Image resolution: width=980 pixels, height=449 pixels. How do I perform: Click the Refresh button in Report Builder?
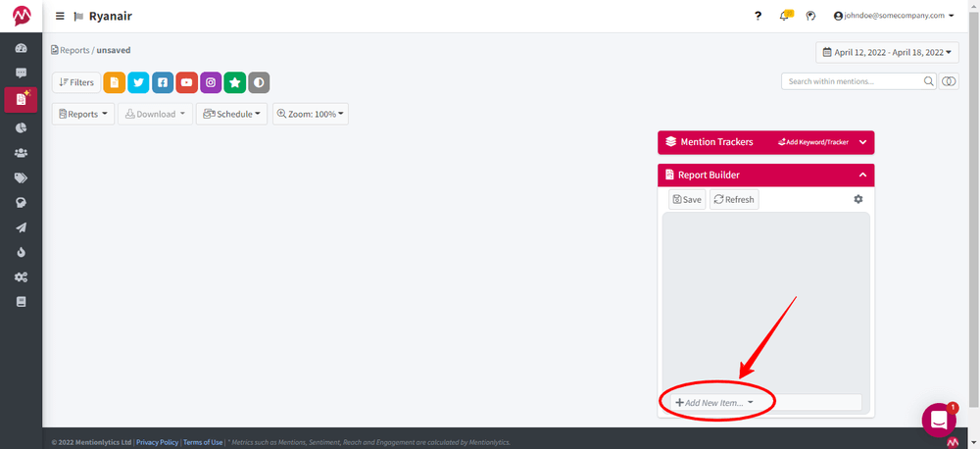coord(734,199)
